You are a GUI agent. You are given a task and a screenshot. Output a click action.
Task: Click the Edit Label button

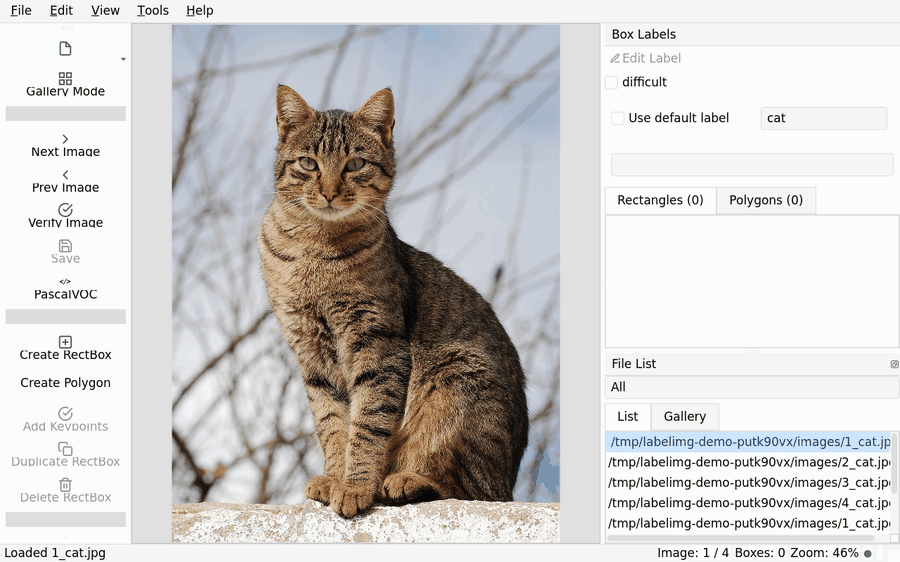click(x=645, y=58)
